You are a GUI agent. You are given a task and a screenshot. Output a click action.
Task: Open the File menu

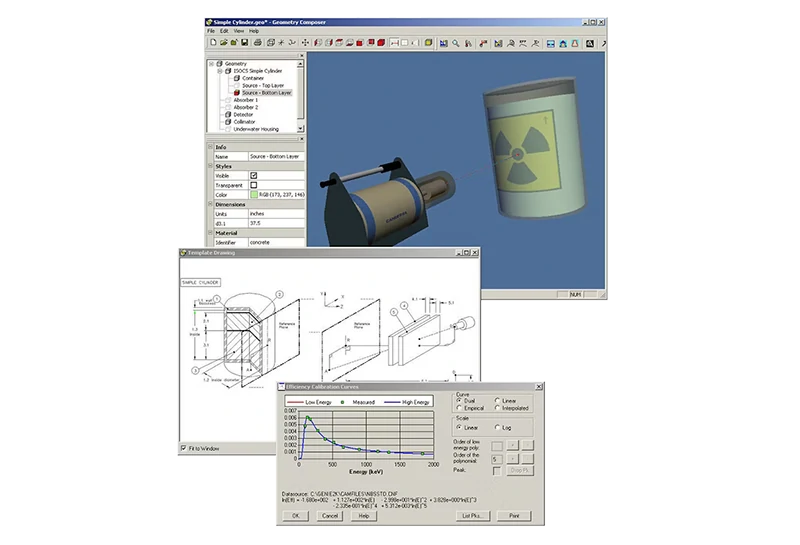(211, 31)
